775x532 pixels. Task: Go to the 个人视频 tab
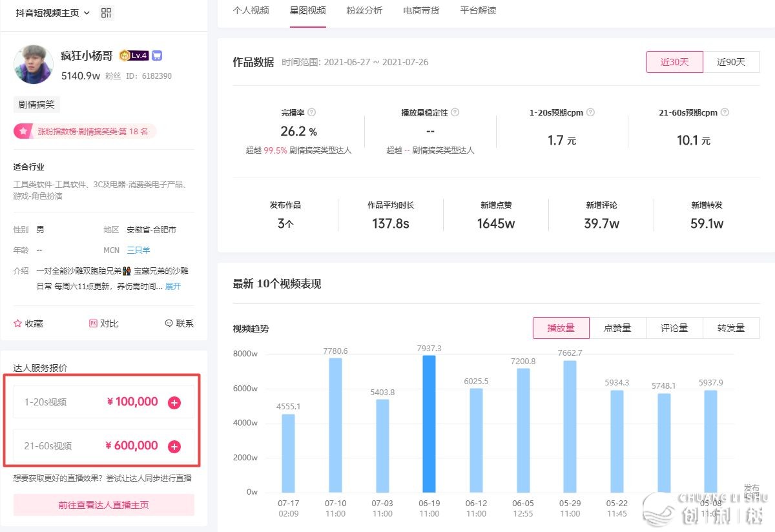tap(251, 10)
